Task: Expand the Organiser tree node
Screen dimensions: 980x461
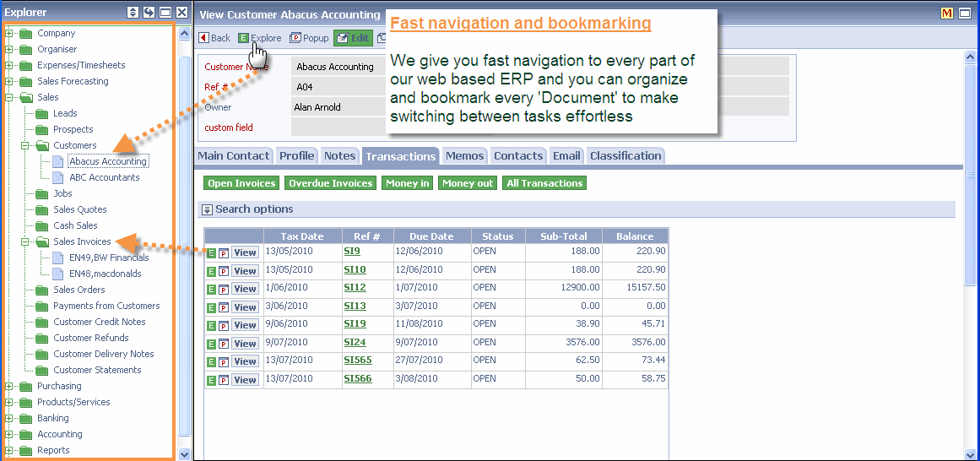Action: tap(9, 50)
